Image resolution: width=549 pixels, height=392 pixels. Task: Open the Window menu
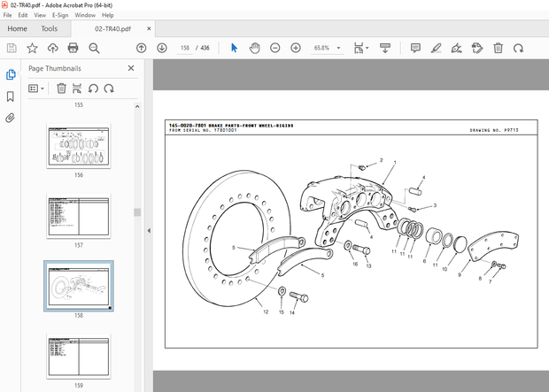point(85,15)
